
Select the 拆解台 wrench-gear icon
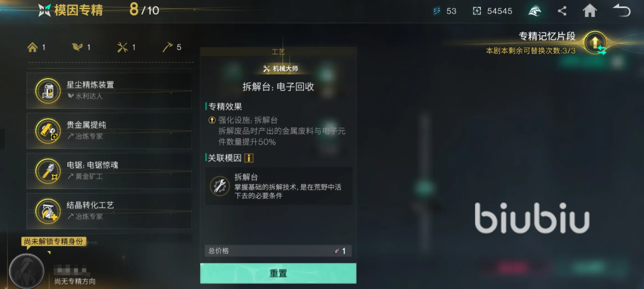coord(220,186)
